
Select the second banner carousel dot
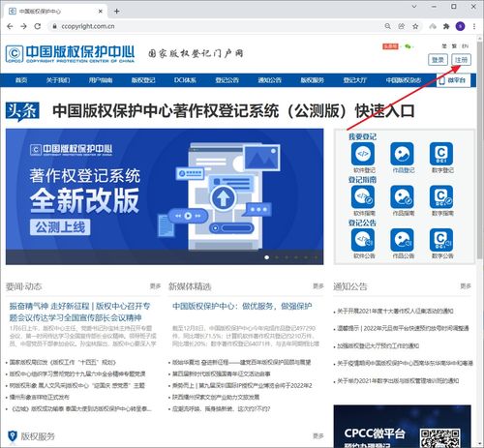coord(277,257)
